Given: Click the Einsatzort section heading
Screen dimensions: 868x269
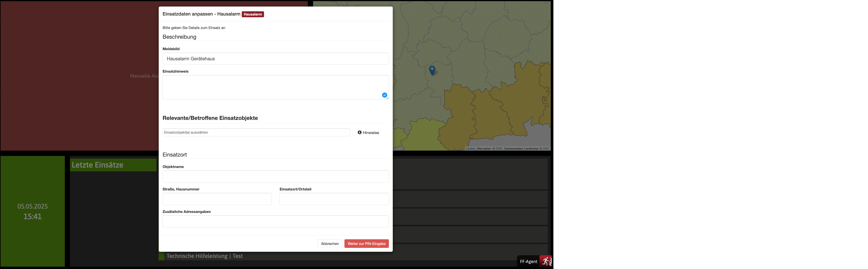Looking at the screenshot, I should point(175,155).
